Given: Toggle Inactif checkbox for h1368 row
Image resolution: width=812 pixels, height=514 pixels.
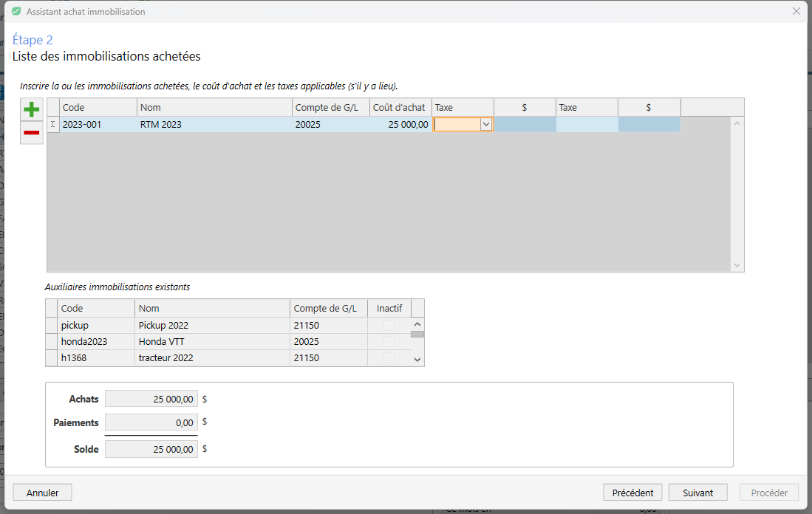Looking at the screenshot, I should 389,357.
